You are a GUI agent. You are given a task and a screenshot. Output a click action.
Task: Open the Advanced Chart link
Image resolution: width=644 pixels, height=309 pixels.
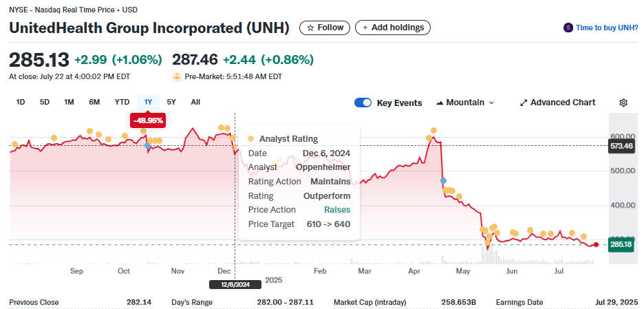click(x=557, y=103)
